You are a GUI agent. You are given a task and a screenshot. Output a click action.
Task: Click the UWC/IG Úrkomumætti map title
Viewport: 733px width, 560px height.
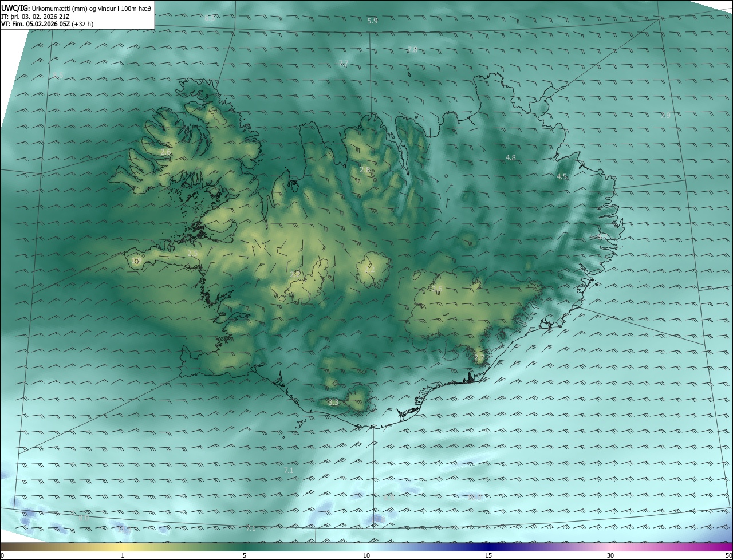click(76, 8)
